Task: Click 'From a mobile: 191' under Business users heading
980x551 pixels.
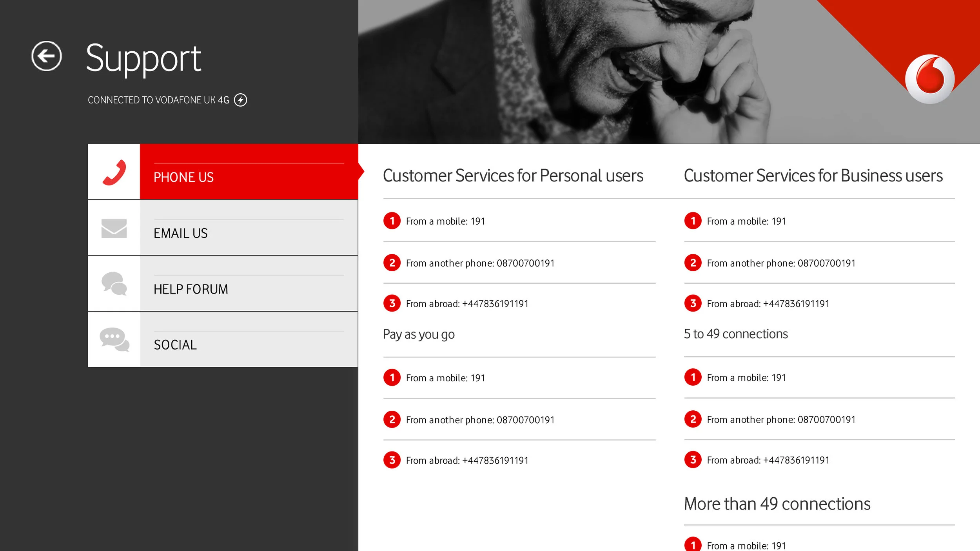Action: (x=746, y=221)
